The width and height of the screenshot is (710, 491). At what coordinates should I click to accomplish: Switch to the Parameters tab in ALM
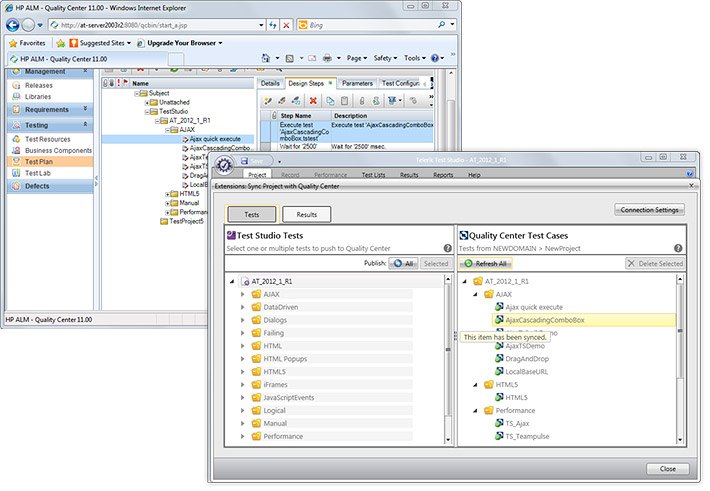pyautogui.click(x=357, y=83)
